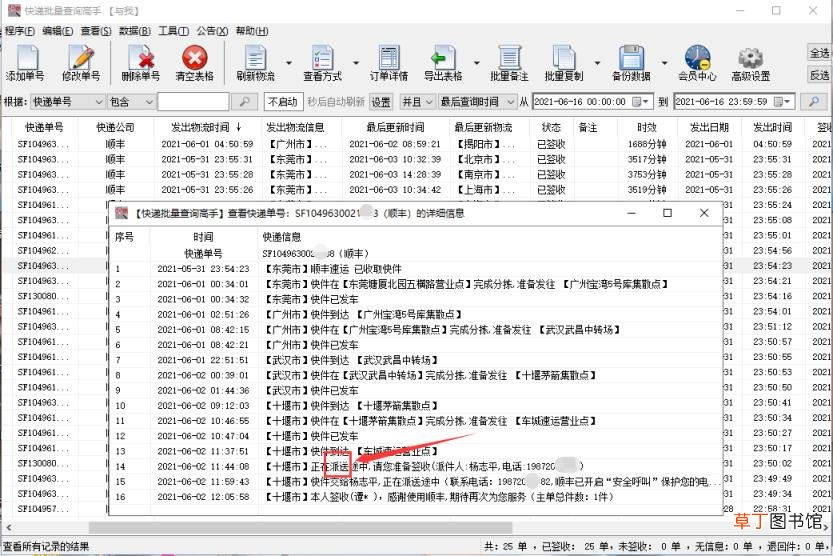
Task: Click the filter keyword input field
Action: pos(193,101)
